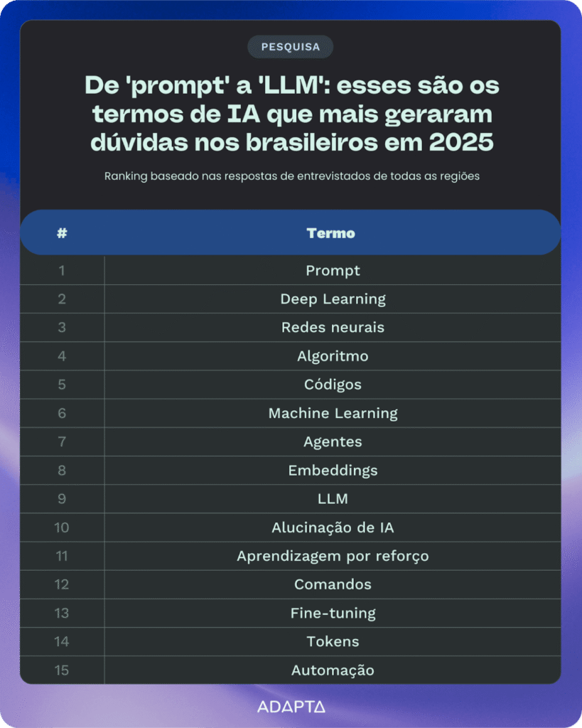Choose the Códigos row
Image resolution: width=582 pixels, height=728 pixels.
[333, 385]
